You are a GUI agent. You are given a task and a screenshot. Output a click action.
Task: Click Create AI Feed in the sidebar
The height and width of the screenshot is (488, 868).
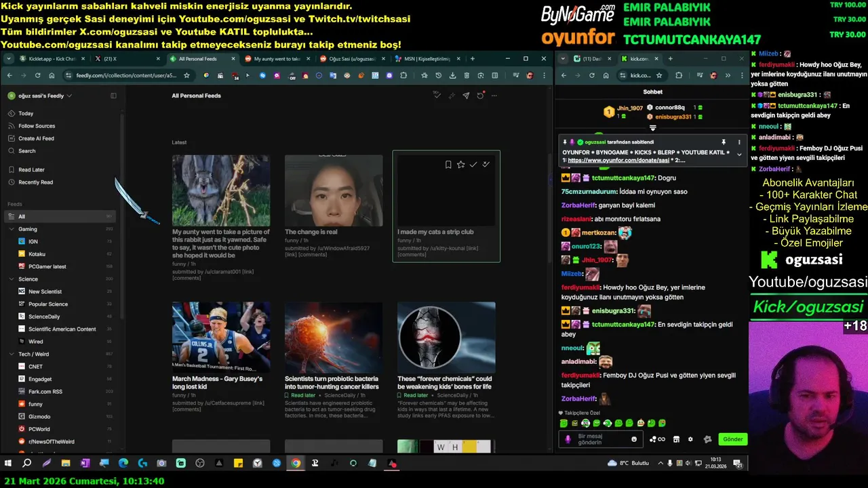pos(36,138)
